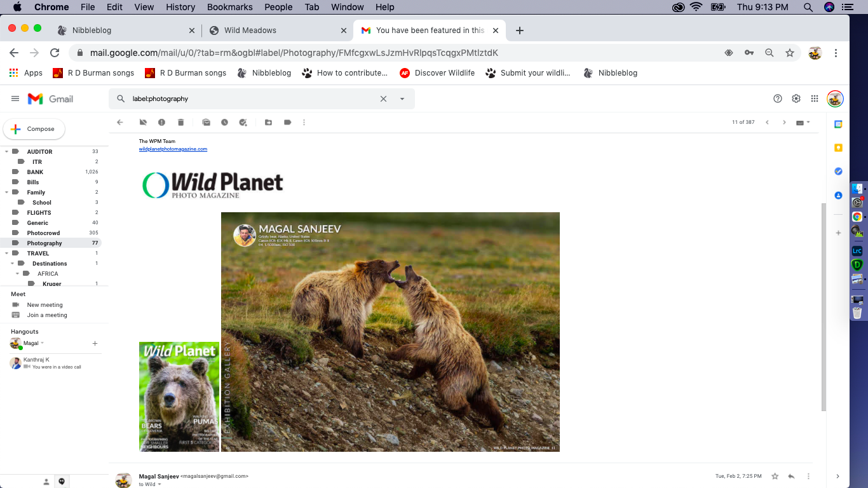The image size is (868, 488).
Task: Snooze this email with the clock icon
Action: click(224, 122)
